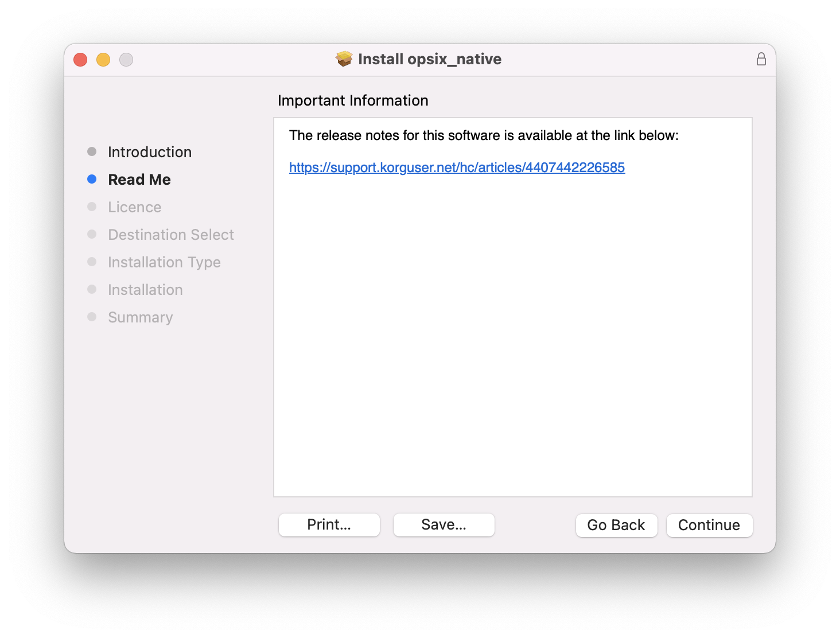Viewport: 840px width, 638px height.
Task: Click the Installation Type step
Action: coord(164,262)
